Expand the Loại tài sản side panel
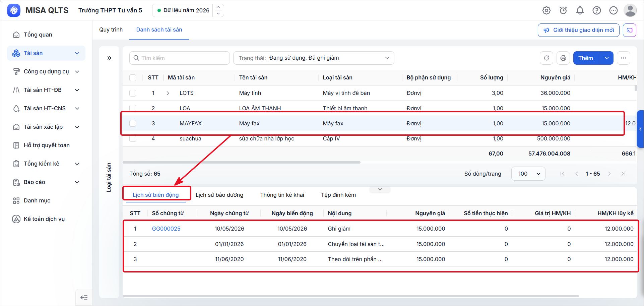 (109, 58)
